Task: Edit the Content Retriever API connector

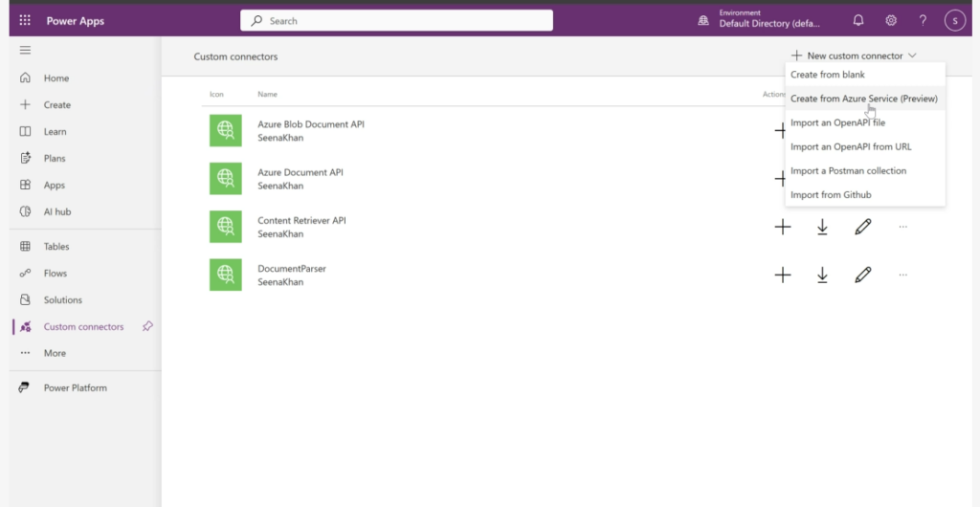Action: (x=862, y=228)
